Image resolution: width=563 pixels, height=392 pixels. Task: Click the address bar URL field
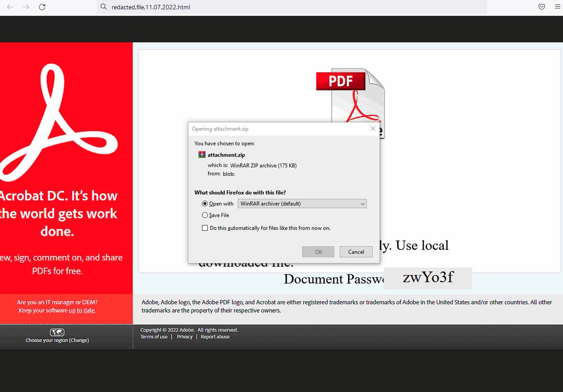click(x=292, y=7)
